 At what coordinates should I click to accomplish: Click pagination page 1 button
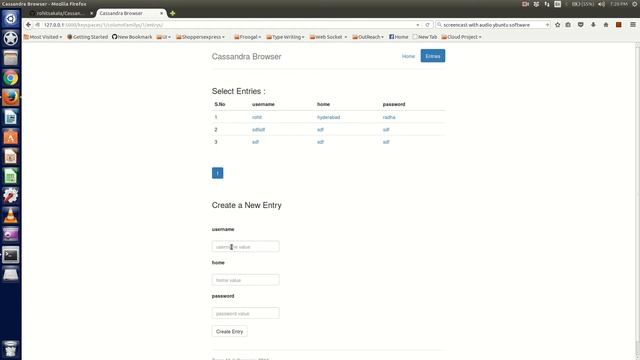point(218,173)
